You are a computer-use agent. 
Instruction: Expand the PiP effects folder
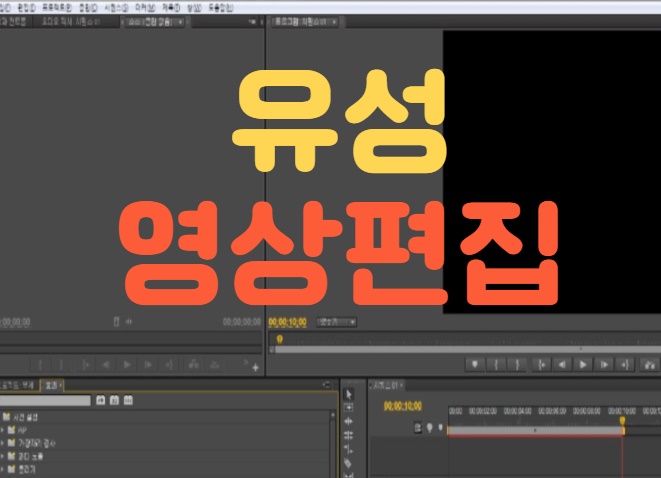pos(3,430)
